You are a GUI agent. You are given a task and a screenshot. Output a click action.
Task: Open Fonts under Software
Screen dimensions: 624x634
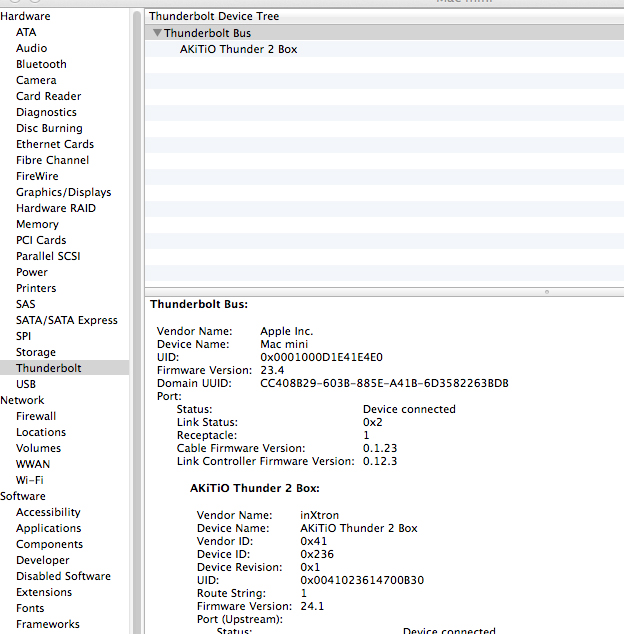(30, 608)
